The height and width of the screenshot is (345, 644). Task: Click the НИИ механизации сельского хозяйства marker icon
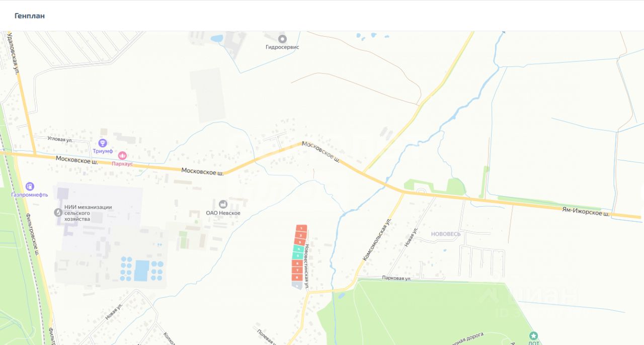click(x=58, y=213)
